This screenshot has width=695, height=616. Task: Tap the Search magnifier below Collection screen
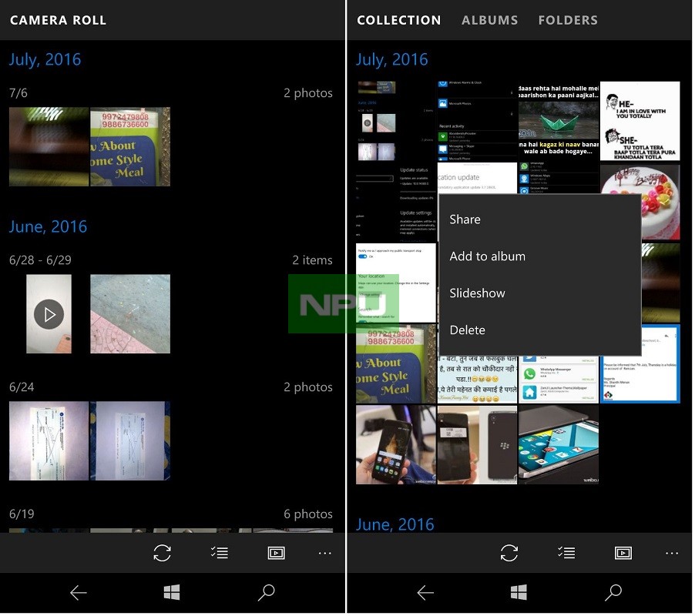614,594
